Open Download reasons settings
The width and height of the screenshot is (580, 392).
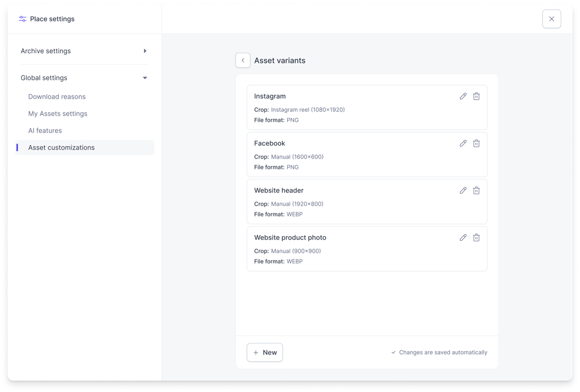coord(57,97)
